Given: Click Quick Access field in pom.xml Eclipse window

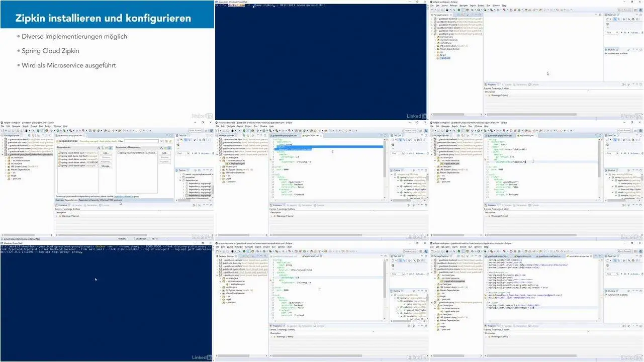Looking at the screenshot, I should pos(195,131).
